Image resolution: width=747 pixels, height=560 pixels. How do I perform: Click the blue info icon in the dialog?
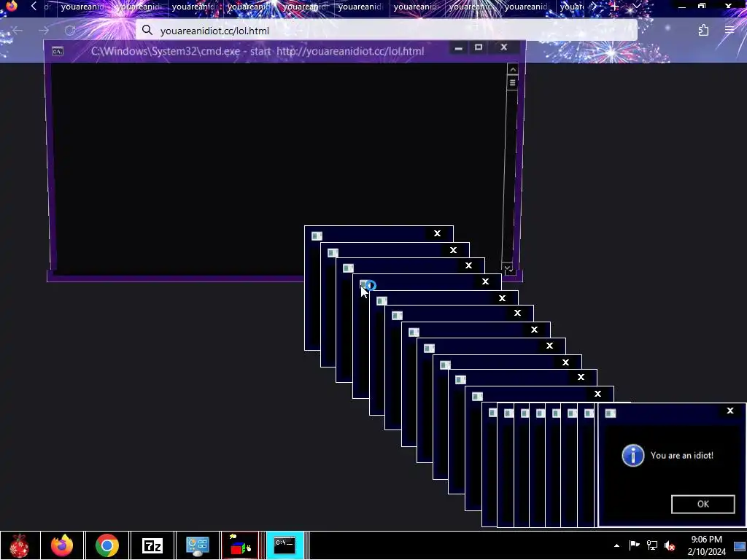(632, 456)
